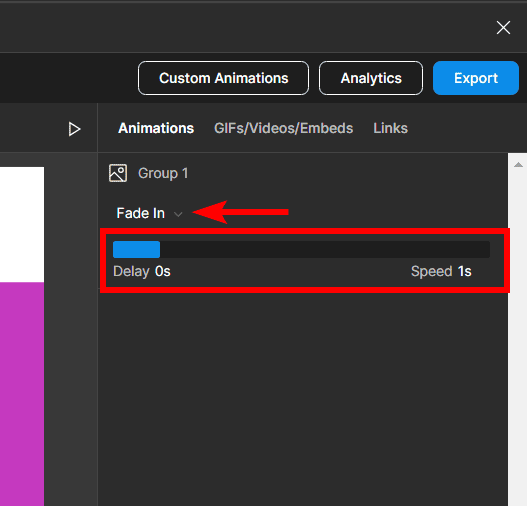527x506 pixels.
Task: Click the Delay 0s value
Action: pos(163,271)
